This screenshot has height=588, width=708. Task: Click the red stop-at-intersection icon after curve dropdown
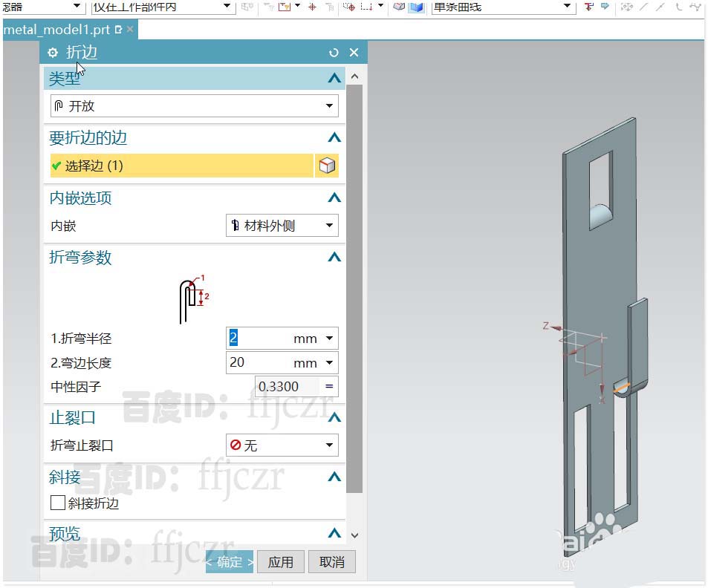[x=588, y=7]
